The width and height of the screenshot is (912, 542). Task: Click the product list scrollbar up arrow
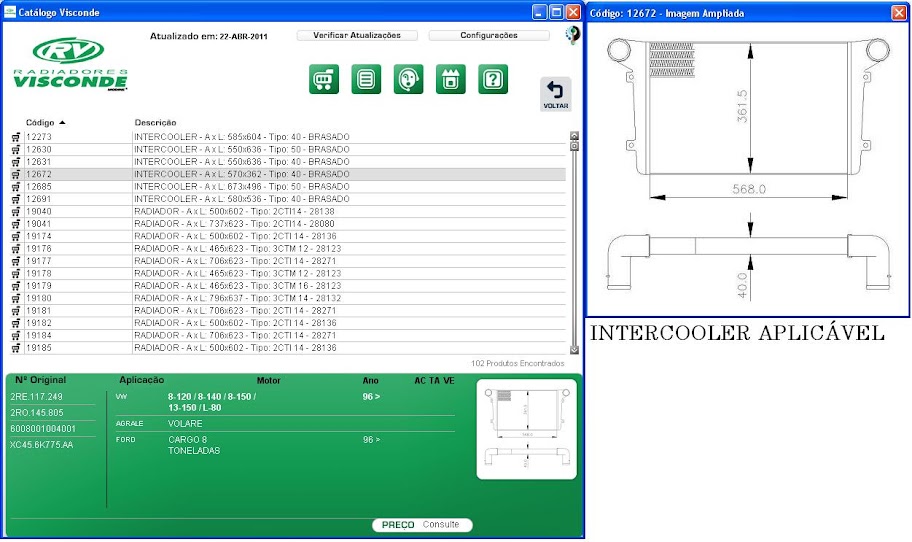coord(574,136)
